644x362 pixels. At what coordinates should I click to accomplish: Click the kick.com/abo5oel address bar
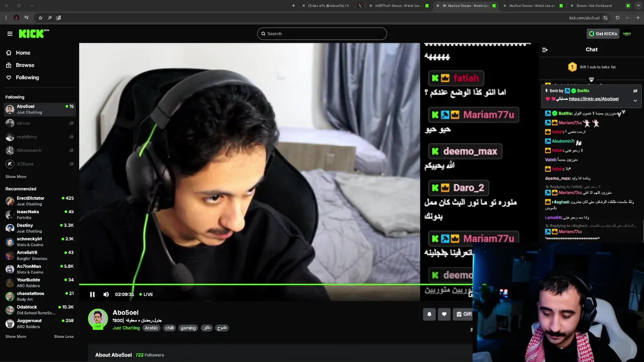tap(584, 18)
